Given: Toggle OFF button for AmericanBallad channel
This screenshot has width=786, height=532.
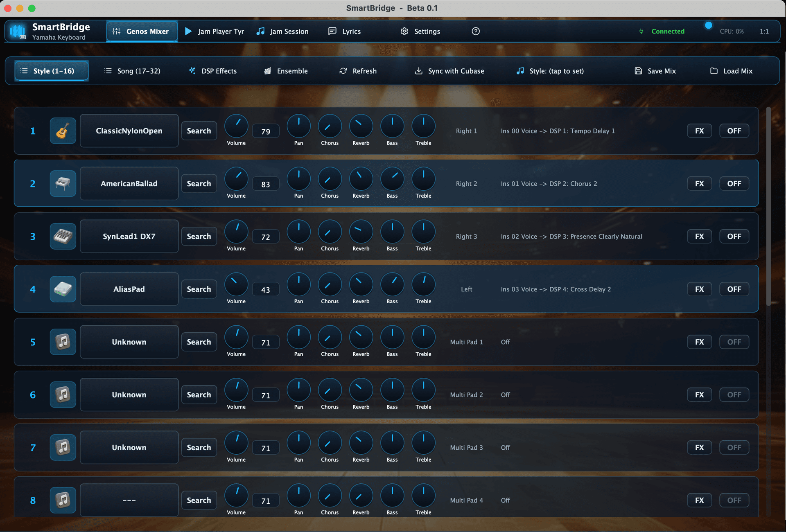Looking at the screenshot, I should click(734, 184).
